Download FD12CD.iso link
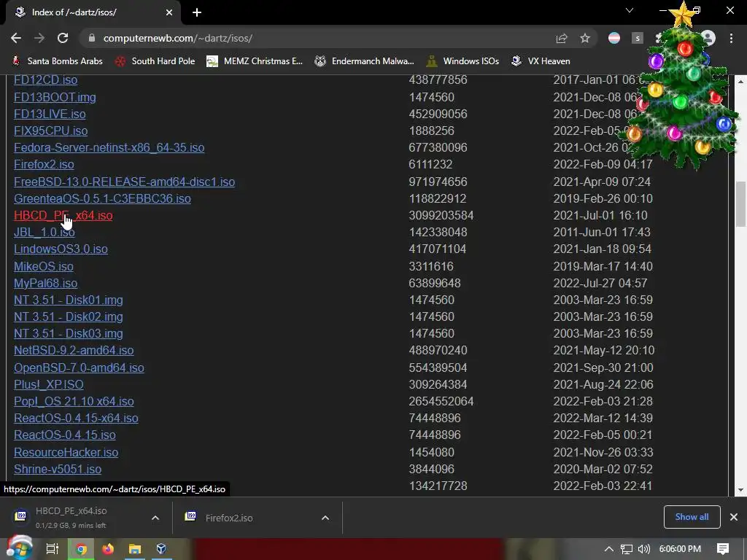The image size is (747, 560). (46, 80)
